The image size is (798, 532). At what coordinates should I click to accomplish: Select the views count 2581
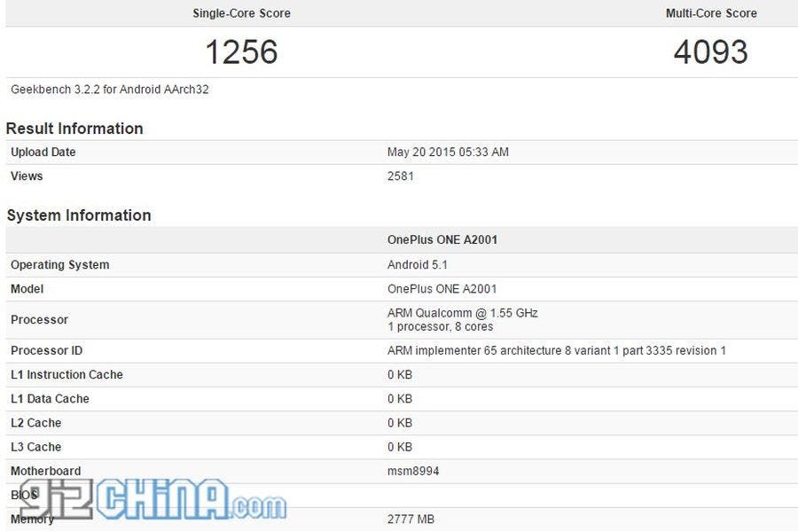(x=401, y=176)
